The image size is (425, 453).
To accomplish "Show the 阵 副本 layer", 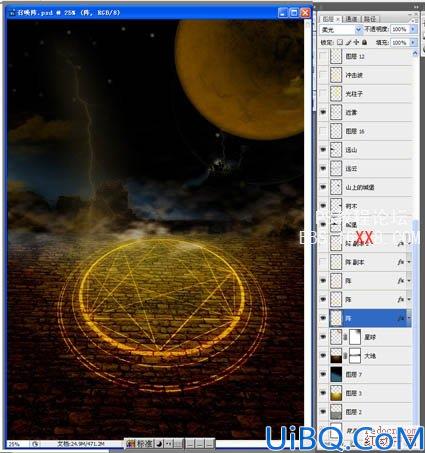I will [x=323, y=262].
